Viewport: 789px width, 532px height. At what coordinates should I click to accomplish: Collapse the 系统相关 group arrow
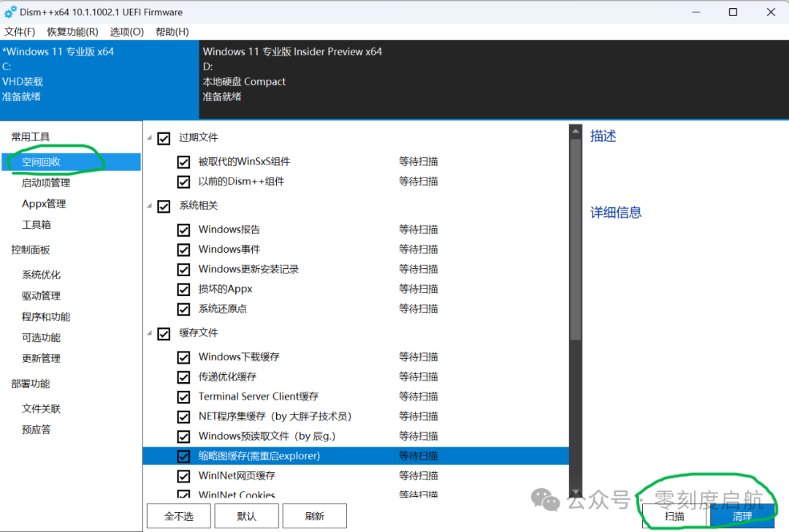coord(150,205)
